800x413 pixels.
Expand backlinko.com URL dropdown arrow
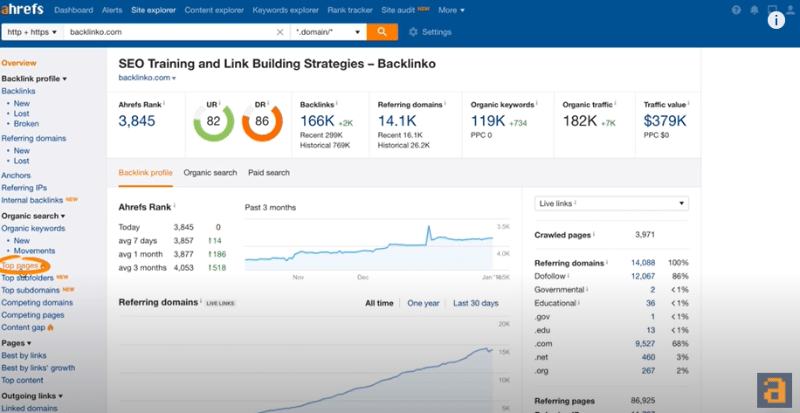click(174, 79)
